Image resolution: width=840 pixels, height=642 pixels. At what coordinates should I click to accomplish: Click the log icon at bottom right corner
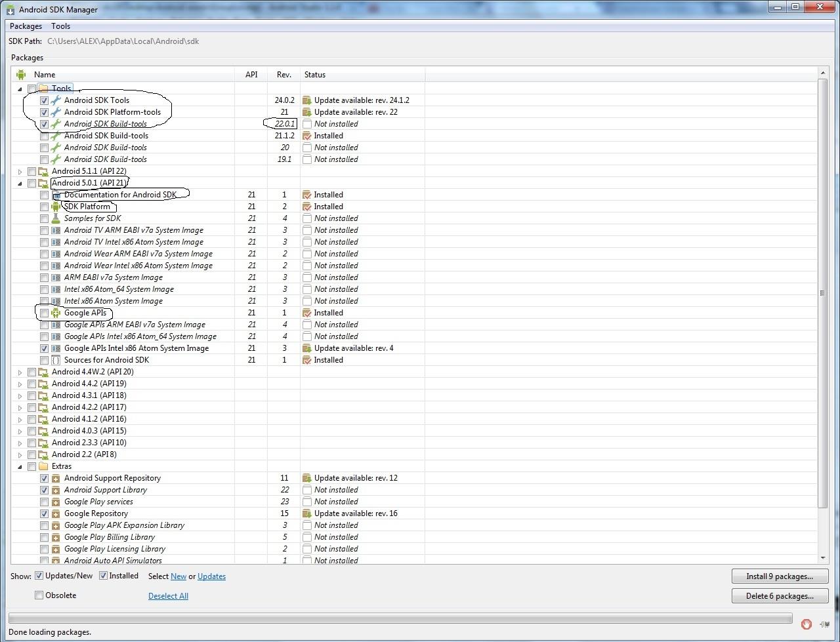coord(824,624)
